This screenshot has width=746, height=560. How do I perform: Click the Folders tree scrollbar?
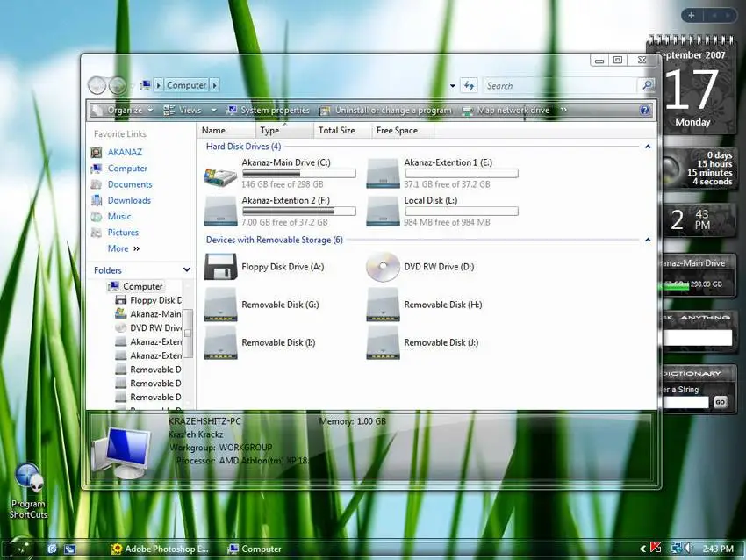[188, 334]
